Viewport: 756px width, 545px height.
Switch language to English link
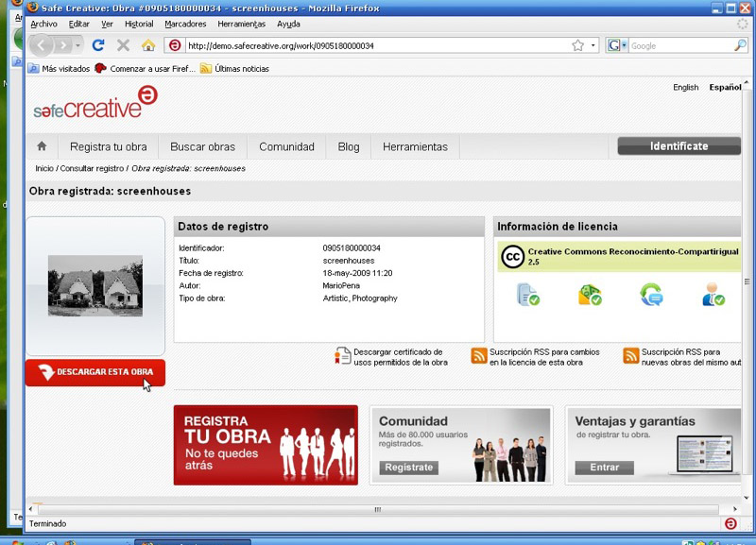[685, 88]
